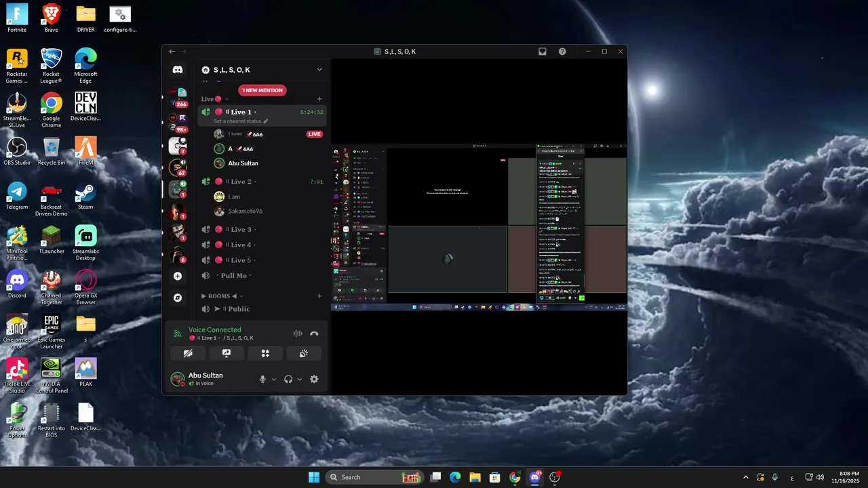868x488 pixels.
Task: Click the shared stream preview
Action: click(479, 226)
